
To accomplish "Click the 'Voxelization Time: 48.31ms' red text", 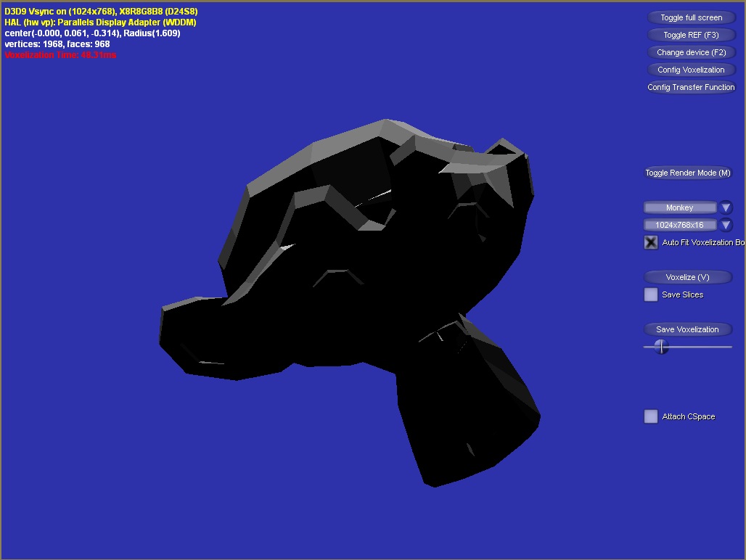I will (60, 55).
